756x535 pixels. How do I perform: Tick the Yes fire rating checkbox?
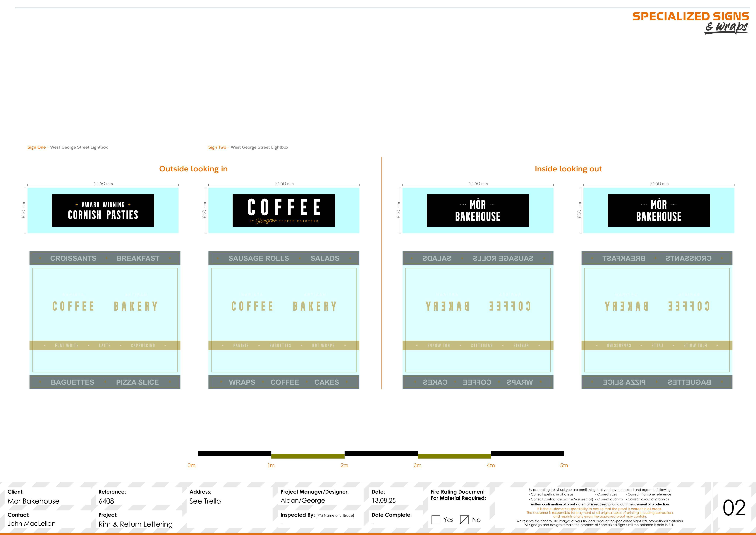point(436,520)
